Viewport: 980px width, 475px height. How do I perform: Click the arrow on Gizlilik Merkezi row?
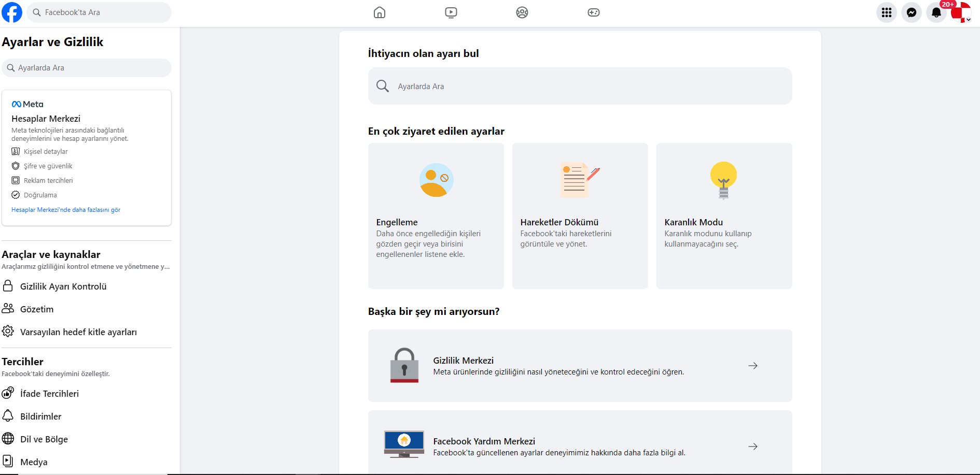click(x=753, y=366)
